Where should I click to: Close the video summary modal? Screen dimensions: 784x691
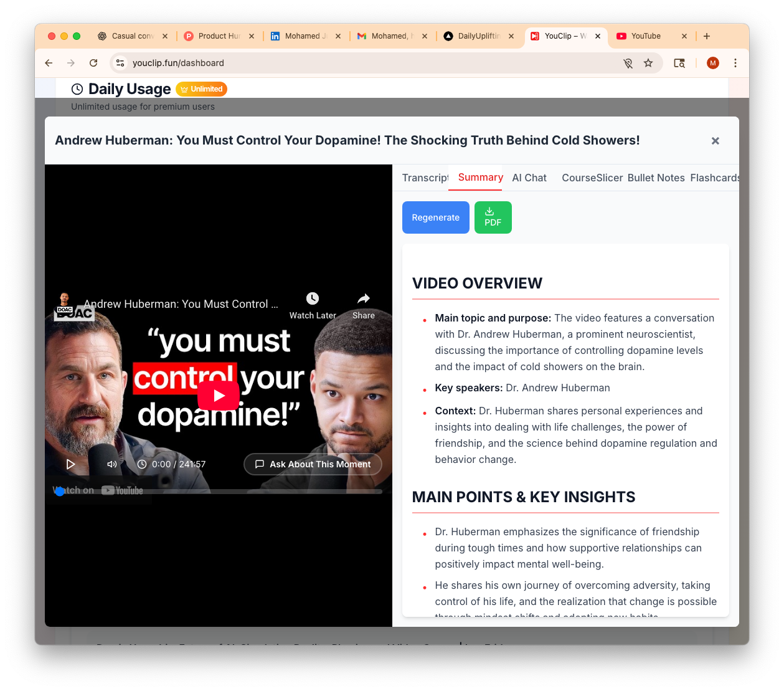pyautogui.click(x=715, y=141)
